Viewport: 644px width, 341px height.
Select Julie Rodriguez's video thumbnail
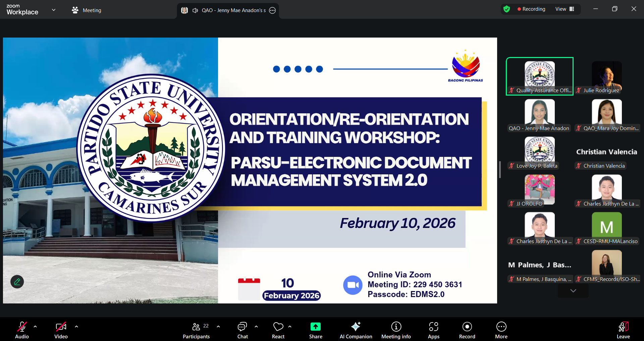606,76
